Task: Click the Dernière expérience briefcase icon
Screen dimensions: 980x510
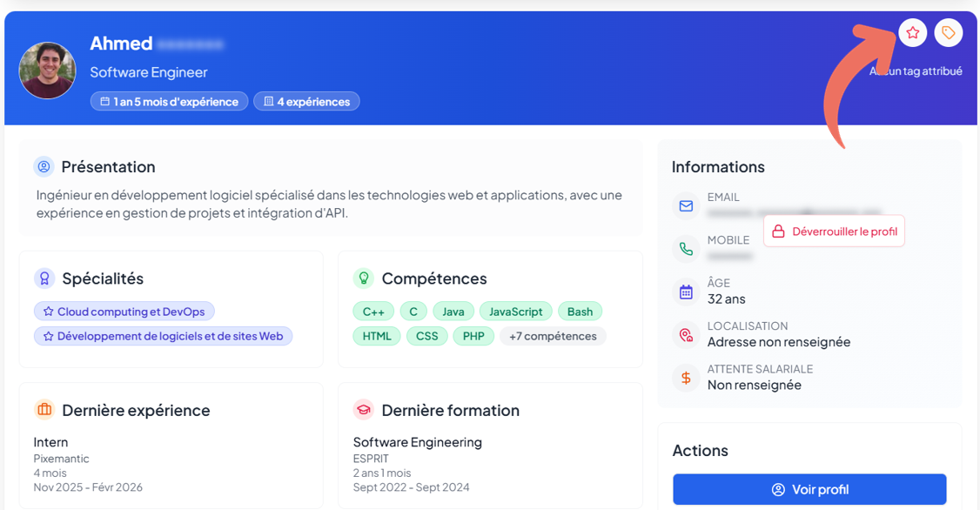Action: (x=44, y=410)
